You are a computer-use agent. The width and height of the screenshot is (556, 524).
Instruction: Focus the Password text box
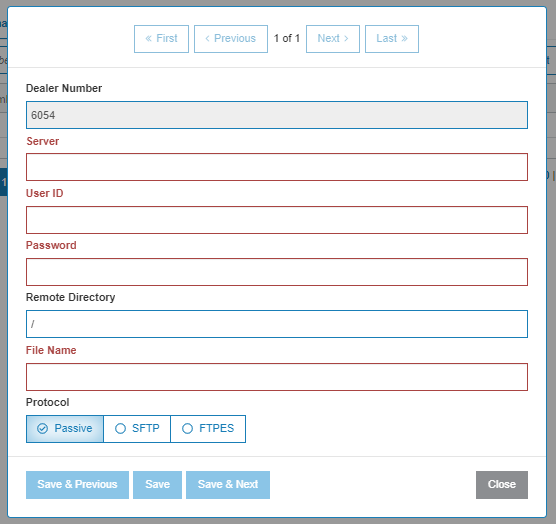[277, 272]
